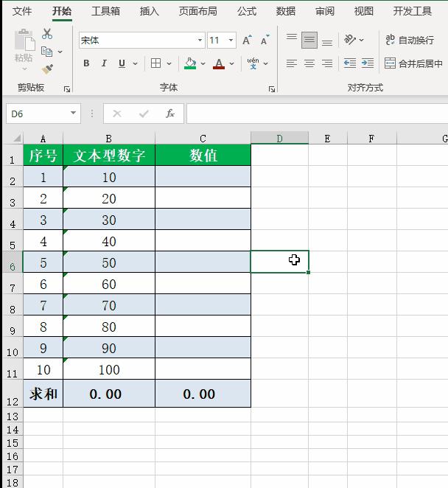Click the cell containing 100
This screenshot has height=488, width=448.
click(109, 369)
